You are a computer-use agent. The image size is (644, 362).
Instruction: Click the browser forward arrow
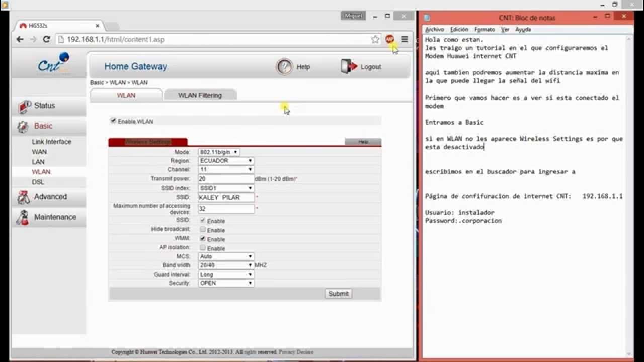coord(33,40)
